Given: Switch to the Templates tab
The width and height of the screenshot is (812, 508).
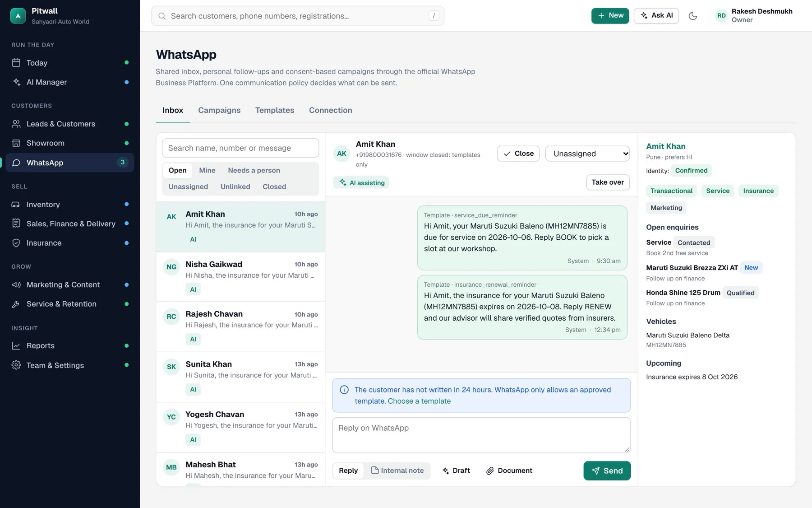Looking at the screenshot, I should 275,110.
